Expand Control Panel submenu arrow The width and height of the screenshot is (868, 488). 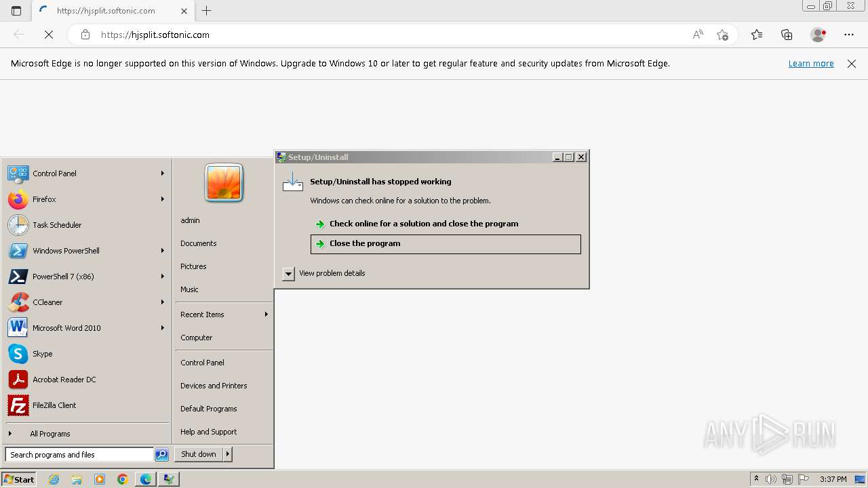pos(163,174)
